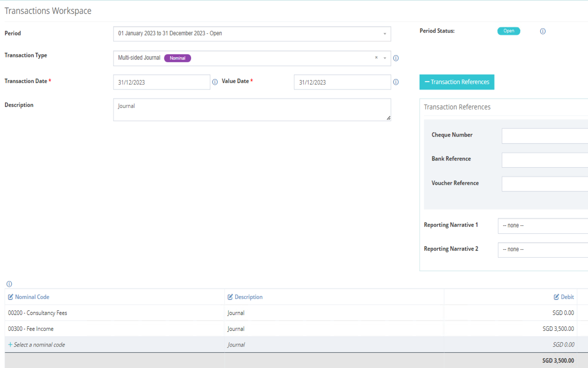Screen dimensions: 588x368
Task: Clear the Multi-sided Journal selection
Action: (376, 58)
